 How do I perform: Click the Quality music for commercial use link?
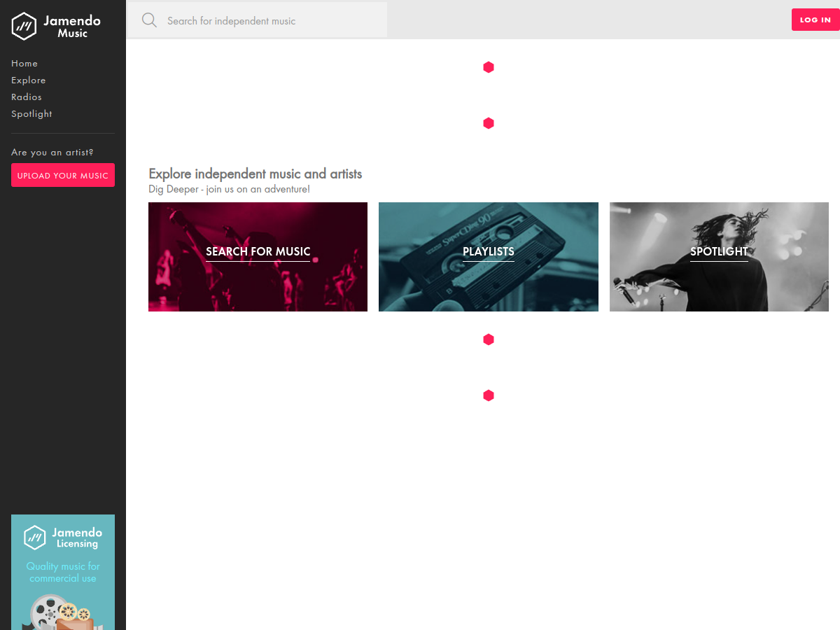63,573
